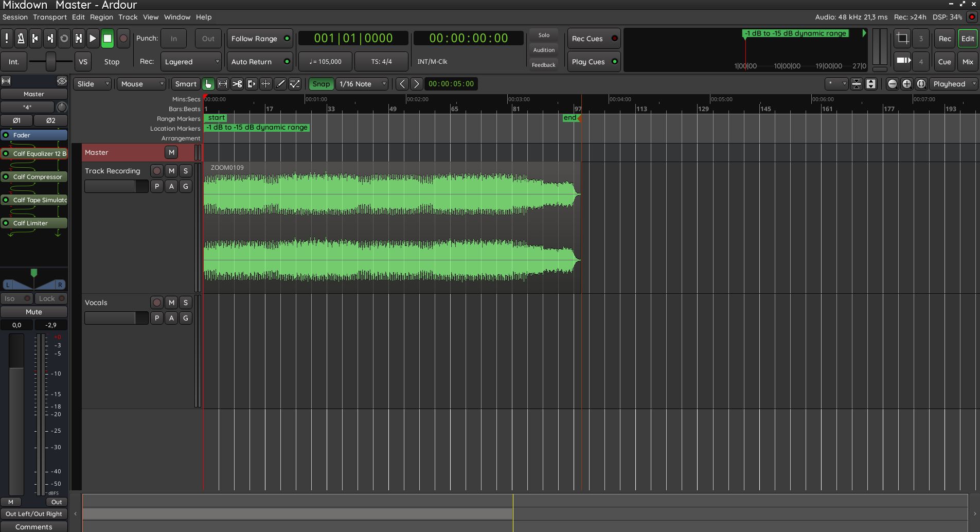Screen dimensions: 980x532
Task: Solo the Vocals track
Action: click(186, 303)
